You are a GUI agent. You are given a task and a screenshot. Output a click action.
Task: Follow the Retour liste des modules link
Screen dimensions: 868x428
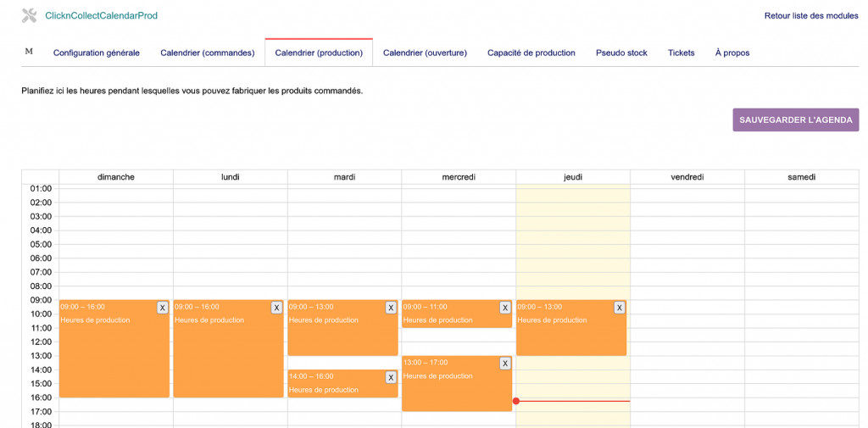click(811, 15)
